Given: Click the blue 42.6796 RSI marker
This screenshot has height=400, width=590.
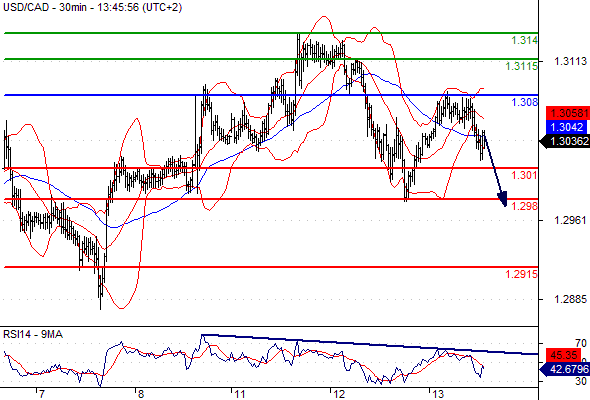Looking at the screenshot, I should (x=564, y=369).
